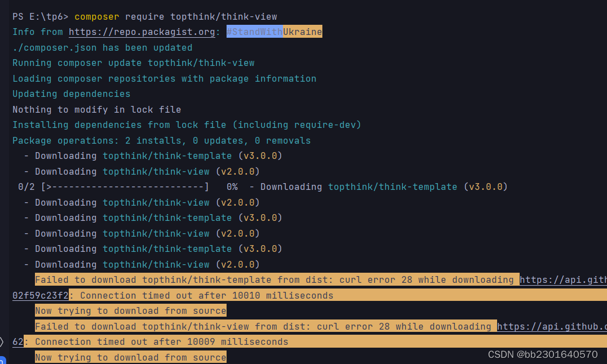Click the left gutter chevron icon
Image resolution: width=607 pixels, height=364 pixels.
click(x=2, y=342)
